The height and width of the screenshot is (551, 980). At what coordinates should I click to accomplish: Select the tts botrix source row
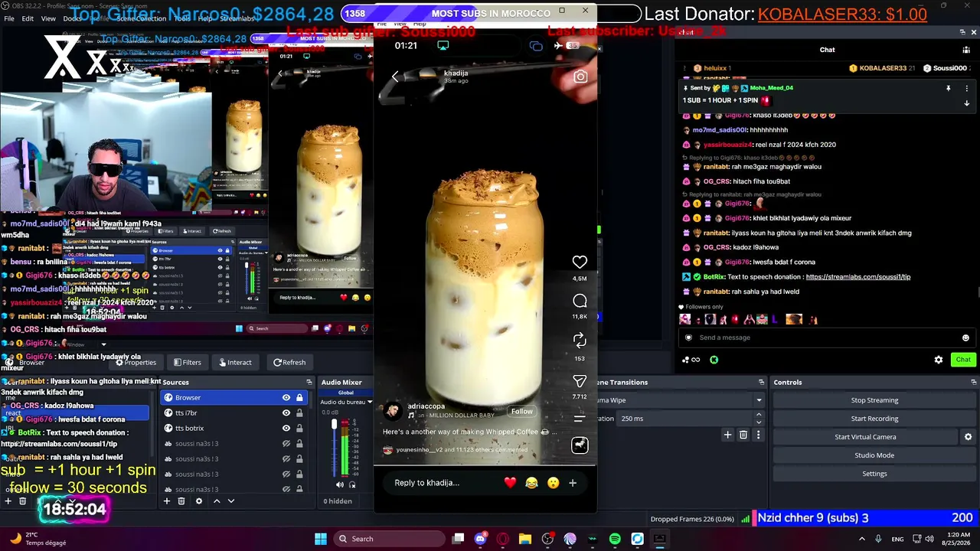click(234, 429)
